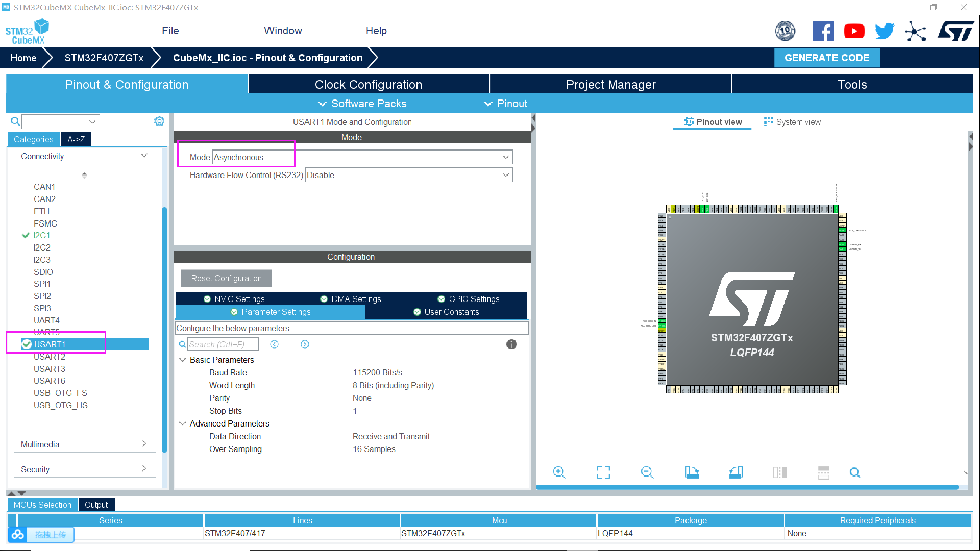Image resolution: width=980 pixels, height=551 pixels.
Task: Rotate the pinout view clockwise
Action: coord(692,472)
